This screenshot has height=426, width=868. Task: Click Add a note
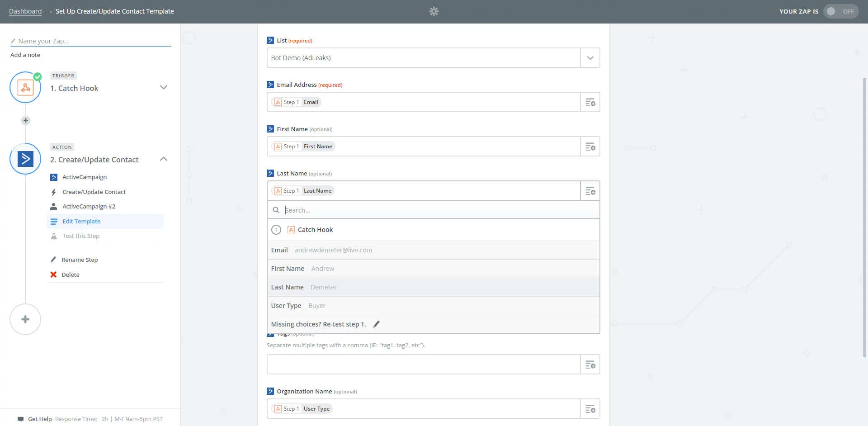25,55
